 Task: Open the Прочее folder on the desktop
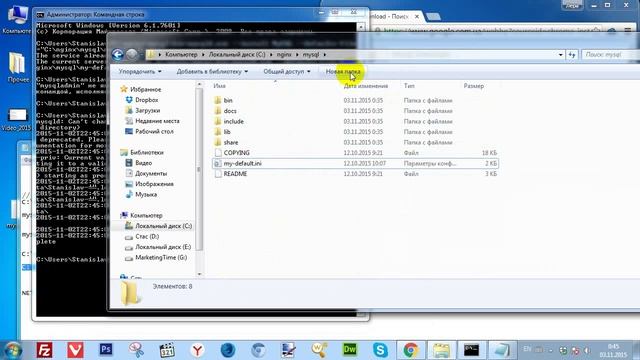pos(17,67)
